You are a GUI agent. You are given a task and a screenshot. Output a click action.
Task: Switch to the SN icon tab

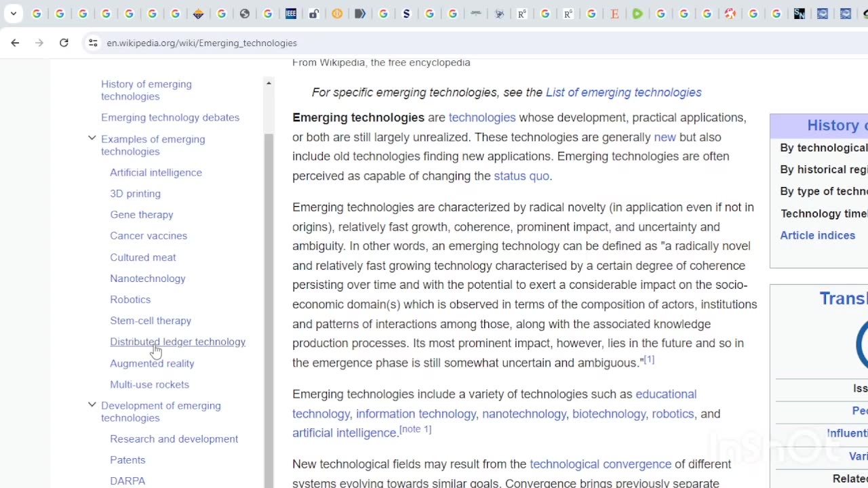(x=799, y=14)
